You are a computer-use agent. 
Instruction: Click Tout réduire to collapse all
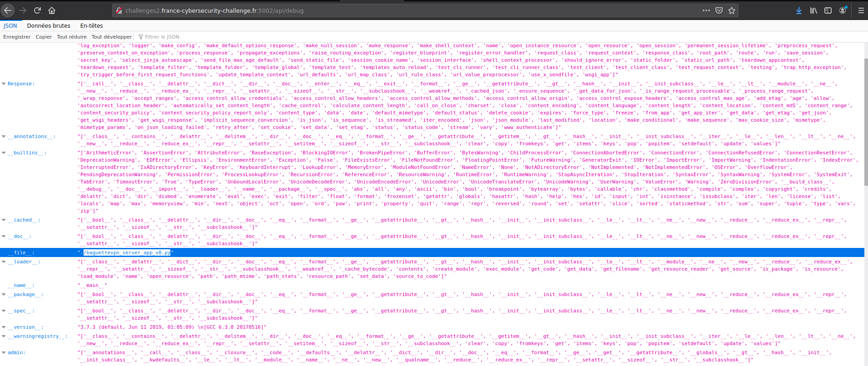click(x=72, y=37)
